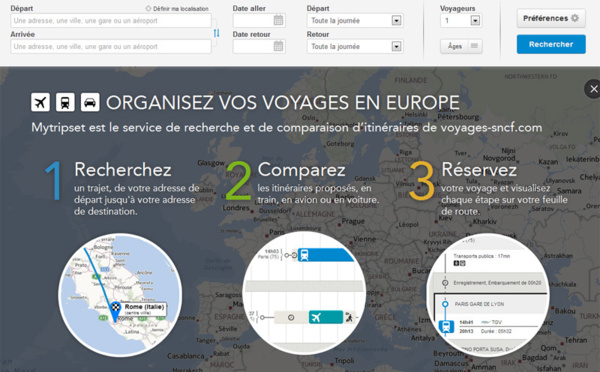This screenshot has height=372, width=600.
Task: Click the Date aller date field
Action: coord(259,21)
